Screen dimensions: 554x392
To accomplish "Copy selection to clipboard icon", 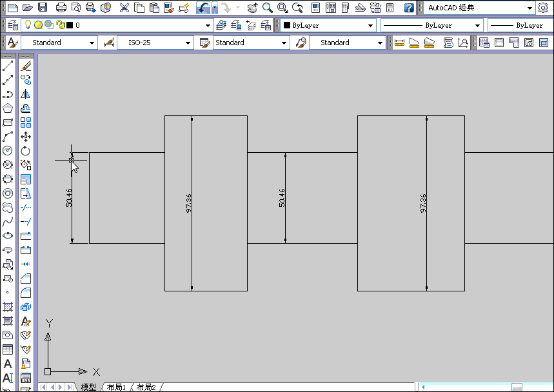I will point(139,8).
